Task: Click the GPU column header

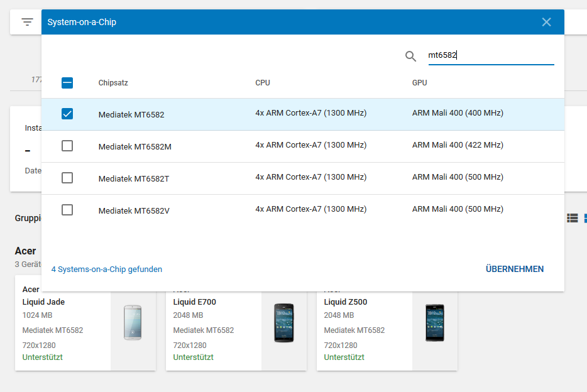Action: coord(419,83)
